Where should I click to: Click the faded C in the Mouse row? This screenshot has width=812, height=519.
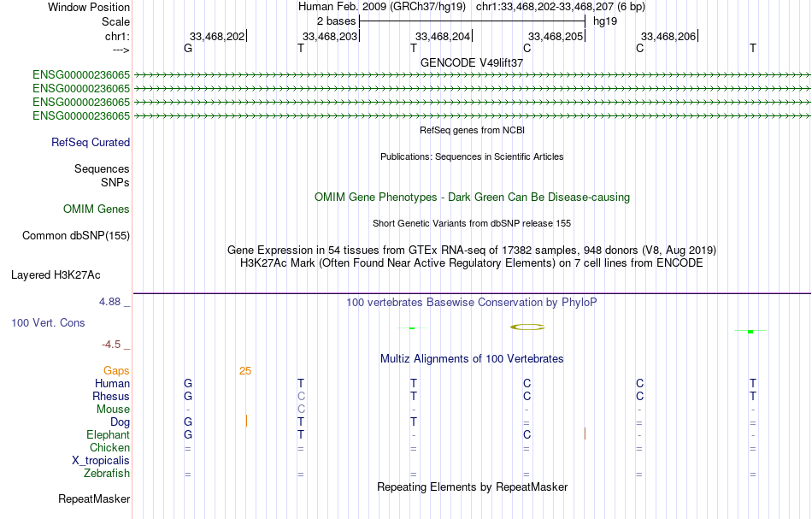[301, 410]
